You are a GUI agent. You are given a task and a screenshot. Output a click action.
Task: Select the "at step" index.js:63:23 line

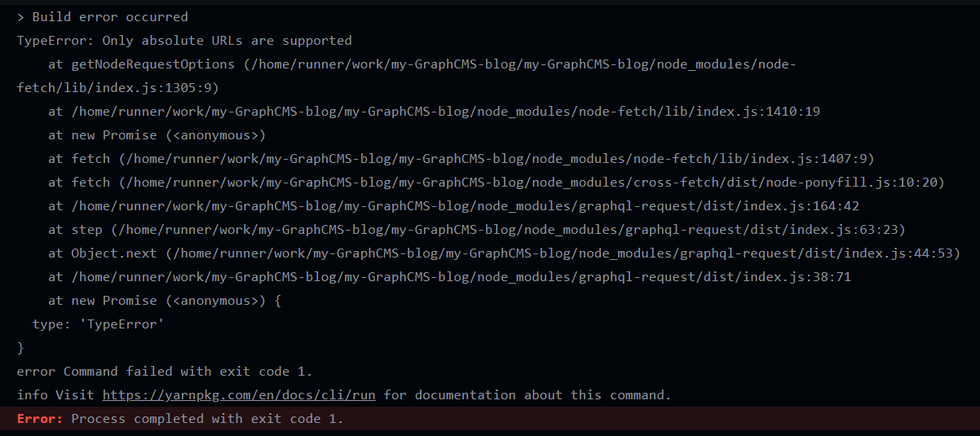coord(476,230)
